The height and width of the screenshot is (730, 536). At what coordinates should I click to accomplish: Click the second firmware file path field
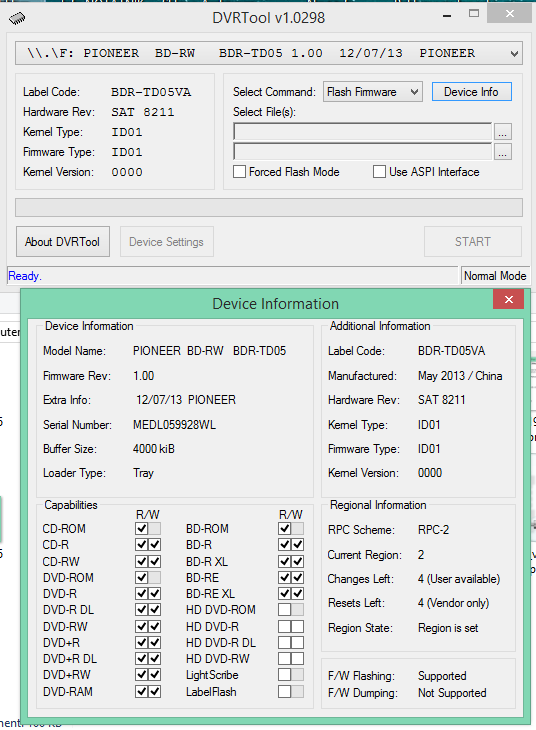[362, 152]
